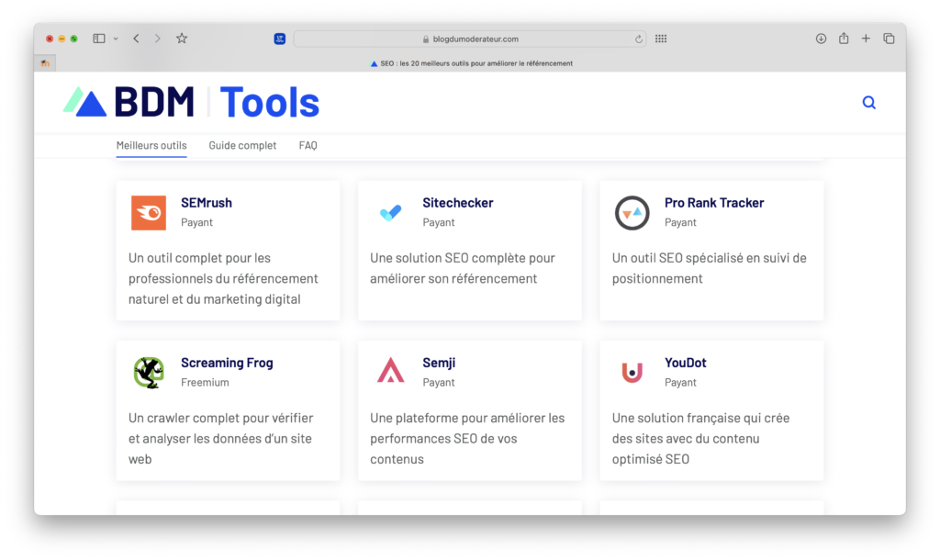Open the SEMrush title link

click(x=207, y=203)
